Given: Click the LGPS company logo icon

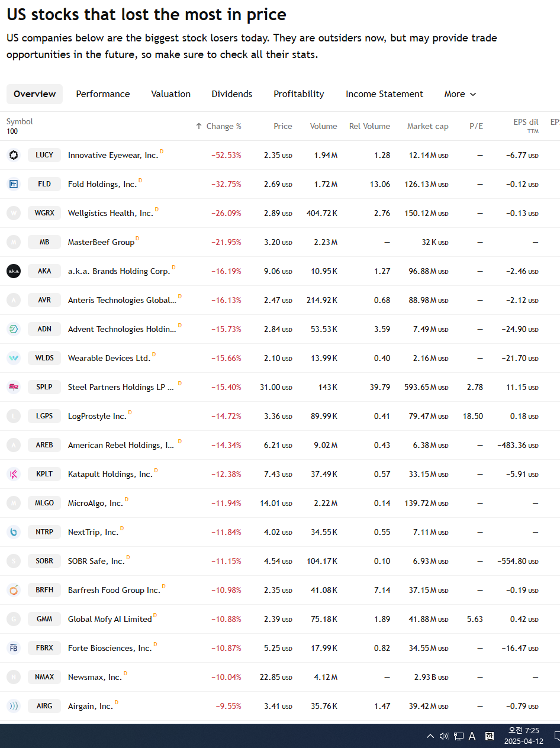Looking at the screenshot, I should point(14,416).
